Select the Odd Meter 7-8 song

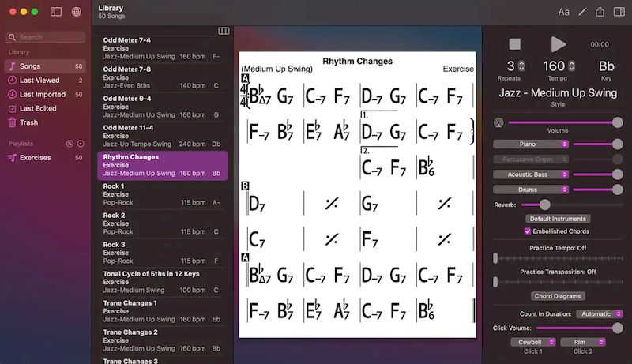click(161, 77)
